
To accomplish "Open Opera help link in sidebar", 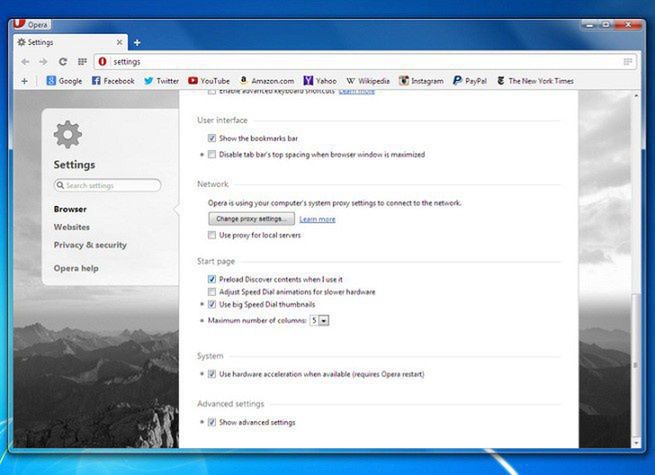I will (76, 268).
